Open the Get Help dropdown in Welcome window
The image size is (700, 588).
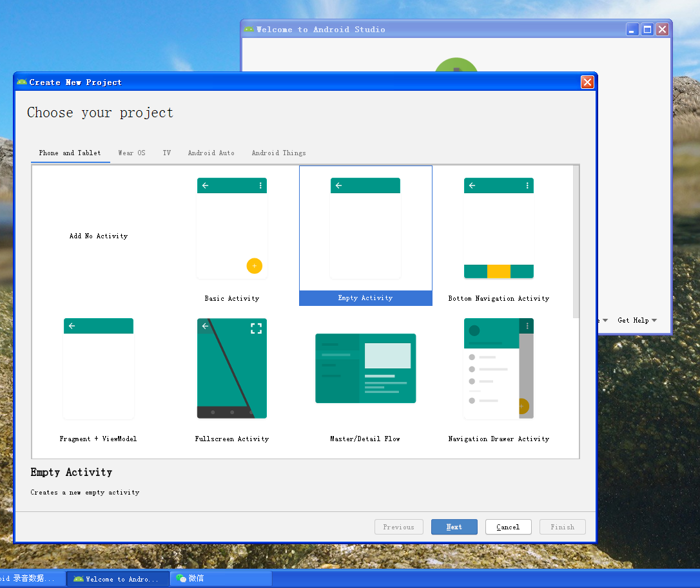click(x=637, y=320)
